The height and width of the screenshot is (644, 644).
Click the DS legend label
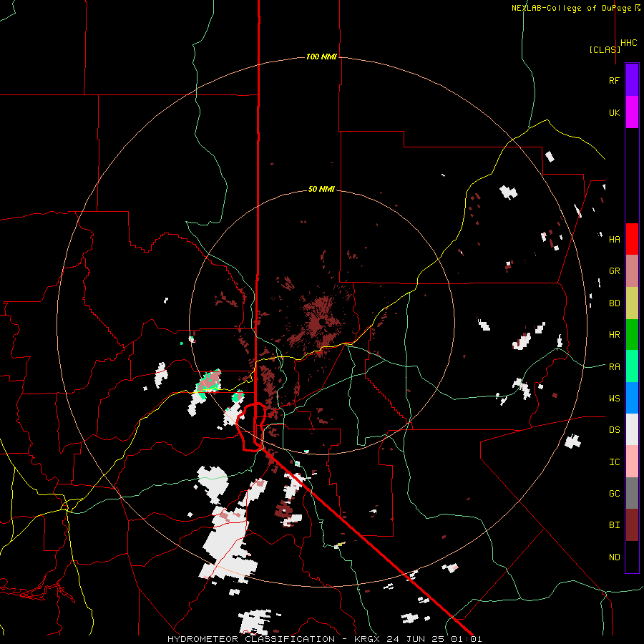point(614,430)
